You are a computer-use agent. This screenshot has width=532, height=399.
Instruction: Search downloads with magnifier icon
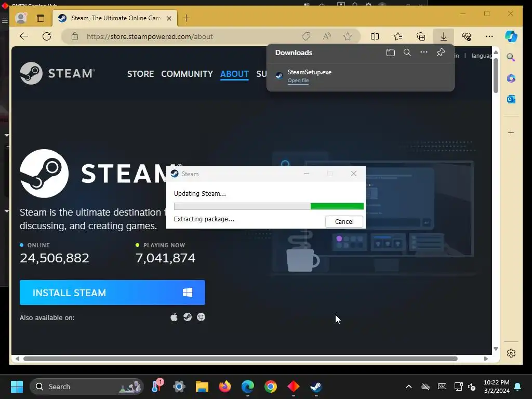point(407,52)
